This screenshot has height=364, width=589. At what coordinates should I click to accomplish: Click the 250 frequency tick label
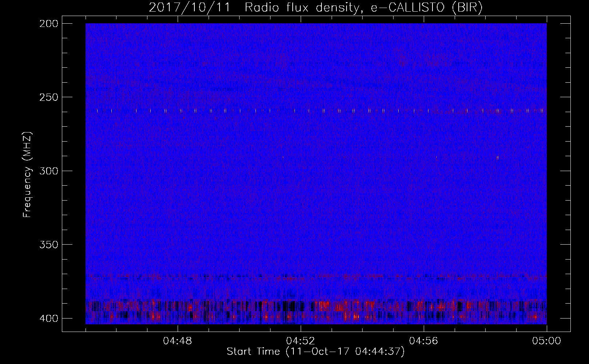pyautogui.click(x=48, y=97)
